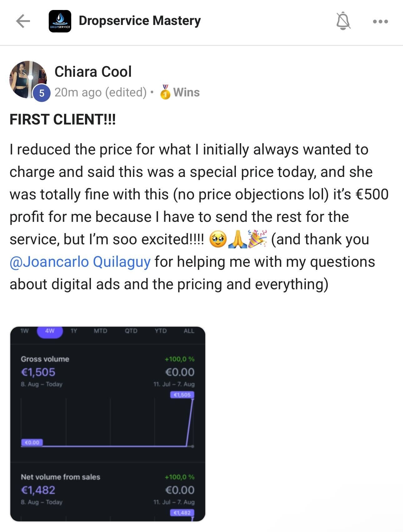This screenshot has height=532, width=403.
Task: Click the Chiara Cool author name
Action: (93, 72)
